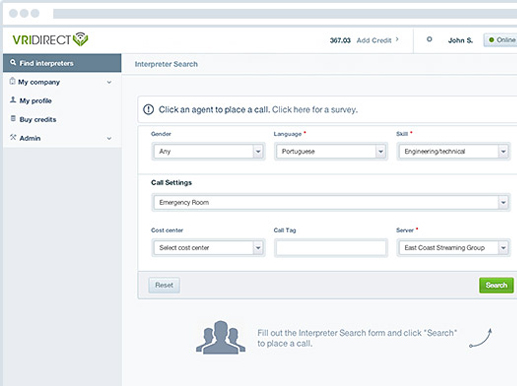This screenshot has width=517, height=386.
Task: Open the Language dropdown showing Portuguese
Action: [x=331, y=152]
